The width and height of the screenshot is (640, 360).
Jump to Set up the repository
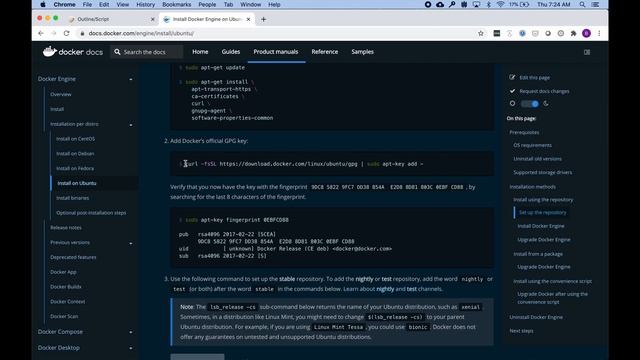click(542, 212)
